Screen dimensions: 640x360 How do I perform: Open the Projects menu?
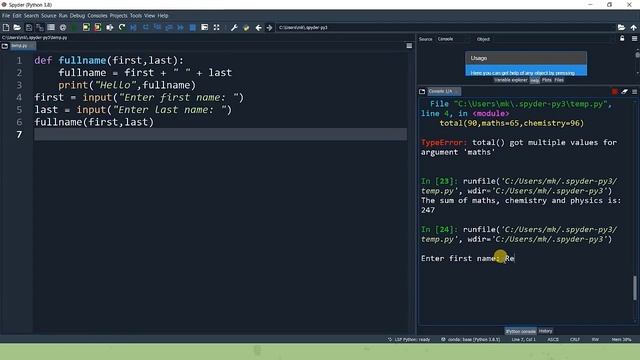(118, 16)
